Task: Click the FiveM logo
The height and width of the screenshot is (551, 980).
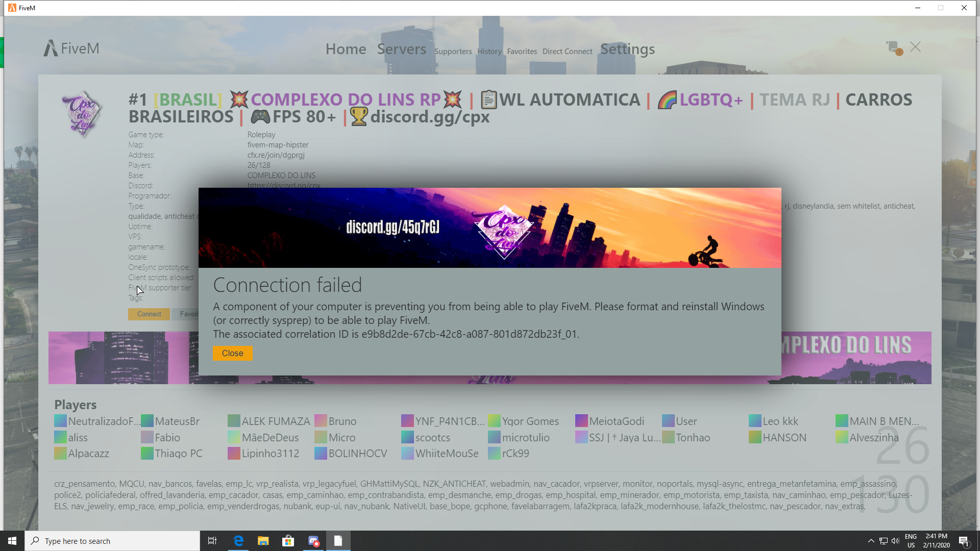Action: point(71,48)
